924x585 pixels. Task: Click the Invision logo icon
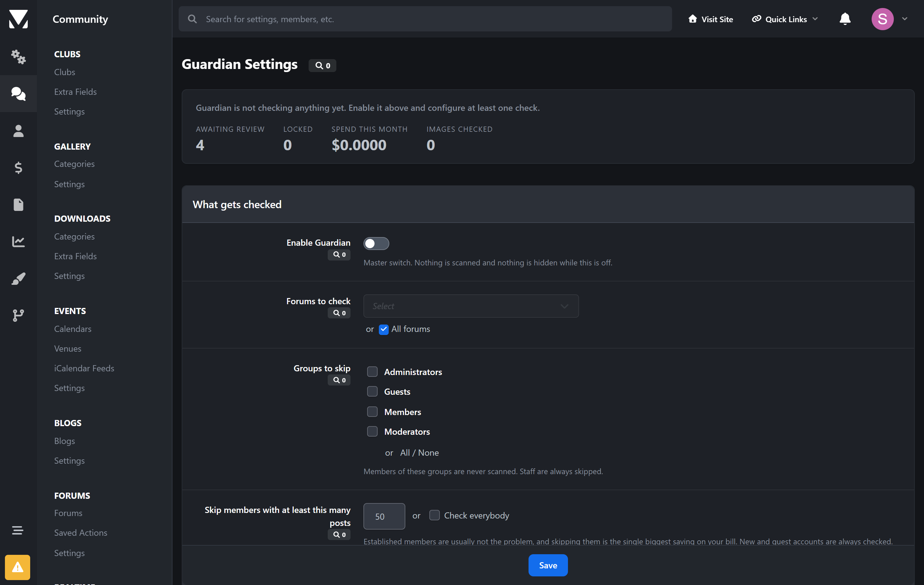(x=18, y=19)
